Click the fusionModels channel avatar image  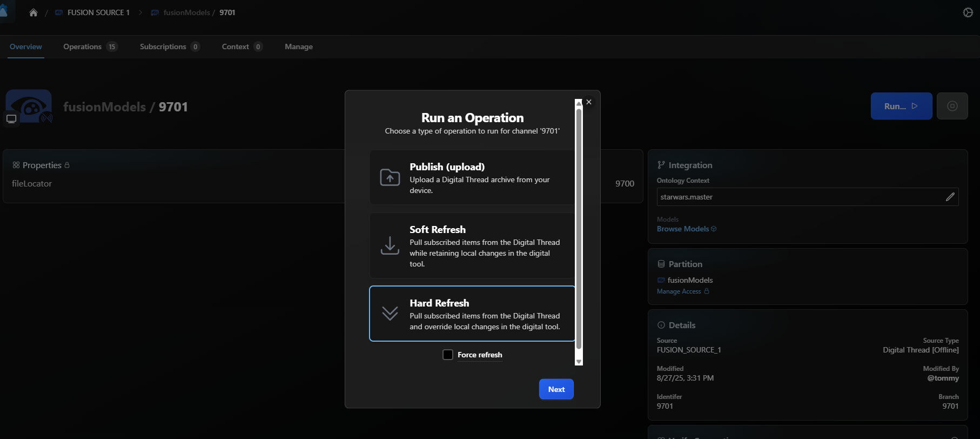(29, 107)
